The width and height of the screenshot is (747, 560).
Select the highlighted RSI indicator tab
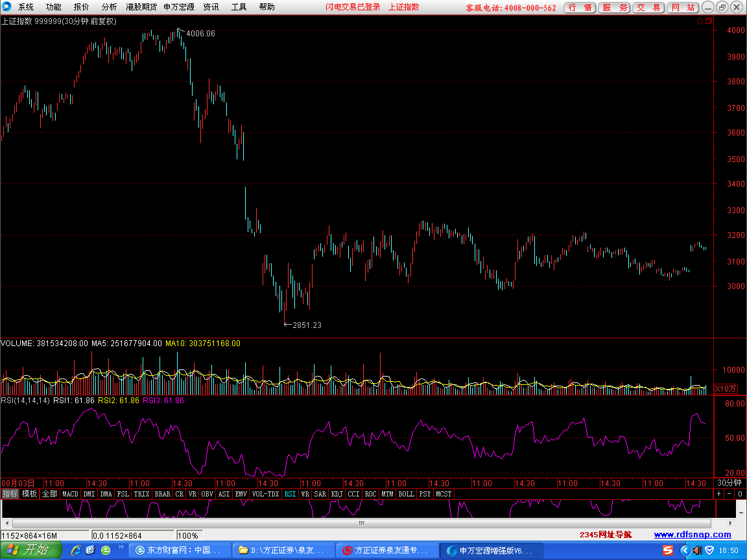(x=290, y=494)
